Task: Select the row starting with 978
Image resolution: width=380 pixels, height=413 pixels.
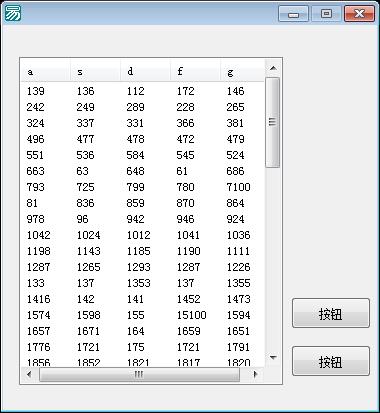Action: click(143, 219)
